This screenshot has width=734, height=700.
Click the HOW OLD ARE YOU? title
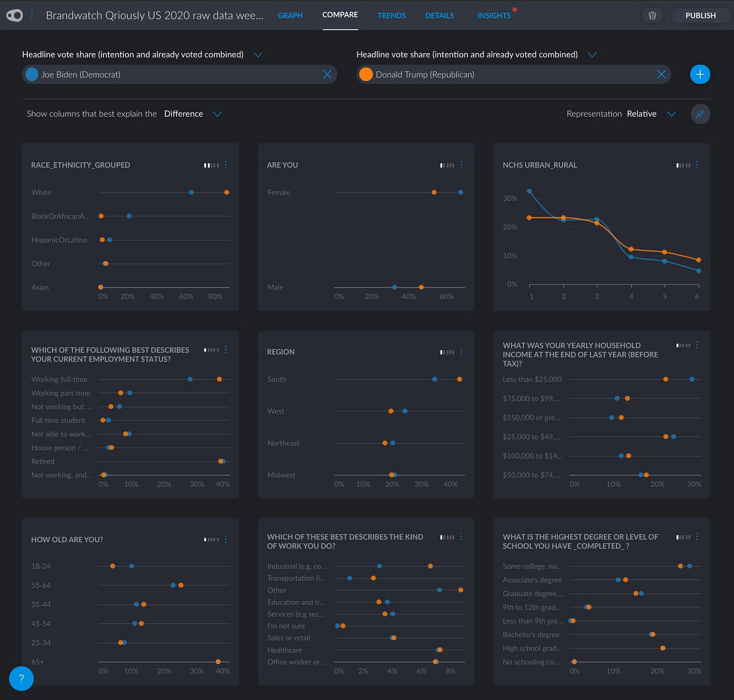[x=67, y=540]
